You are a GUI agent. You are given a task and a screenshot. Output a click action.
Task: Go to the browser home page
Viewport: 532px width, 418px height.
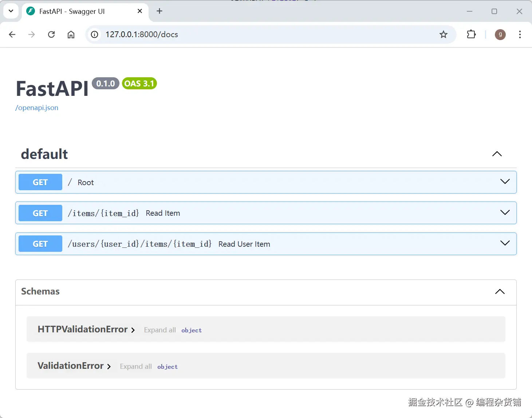pos(71,34)
